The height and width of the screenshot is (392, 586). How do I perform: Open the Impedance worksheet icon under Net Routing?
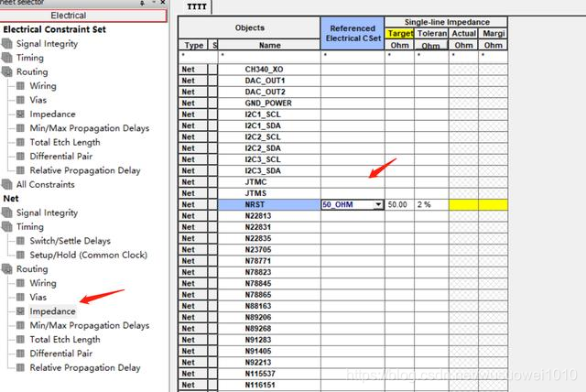tap(20, 311)
